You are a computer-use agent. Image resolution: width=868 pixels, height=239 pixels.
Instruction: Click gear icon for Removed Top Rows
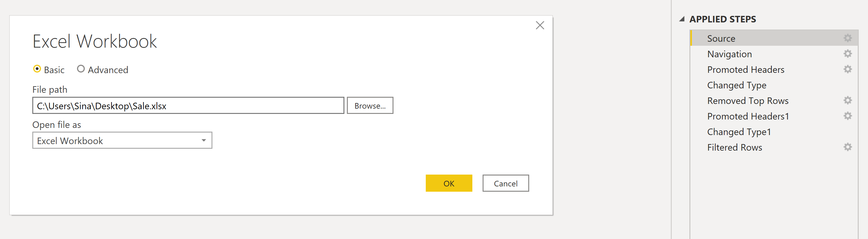(x=848, y=100)
